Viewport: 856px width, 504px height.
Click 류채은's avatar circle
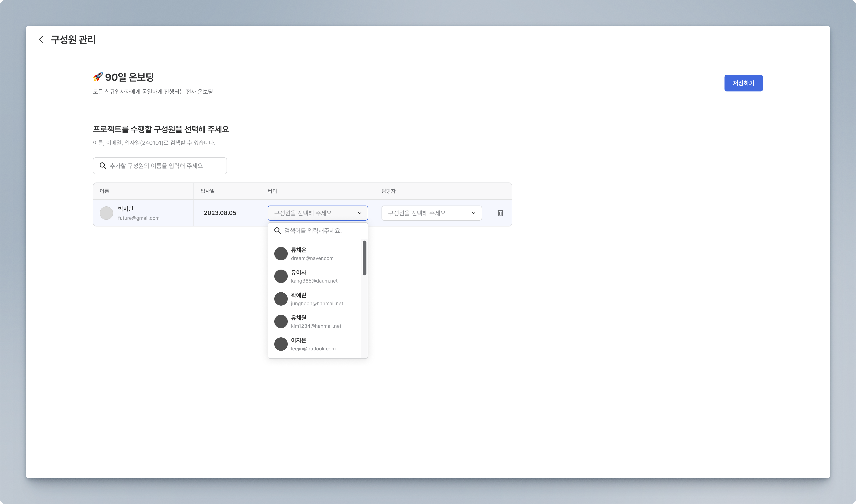coord(281,254)
